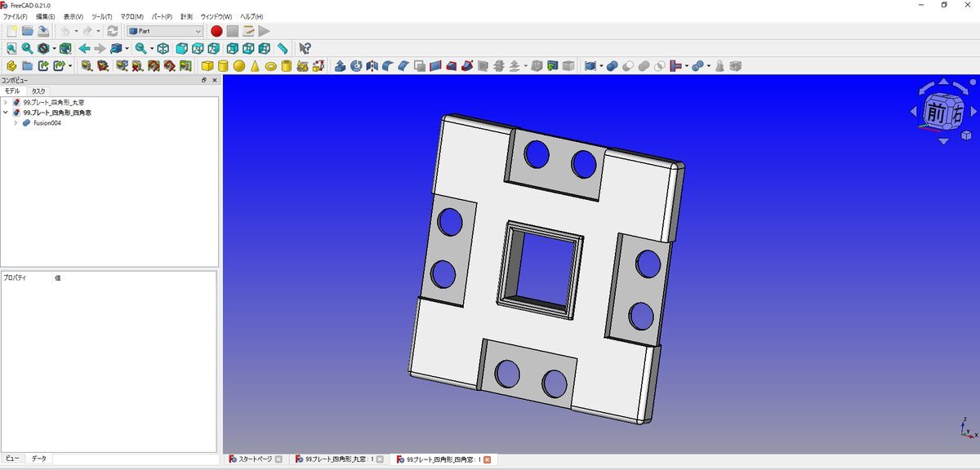Image resolution: width=980 pixels, height=470 pixels.
Task: Expand the Fusion004 tree item
Action: pyautogui.click(x=16, y=123)
